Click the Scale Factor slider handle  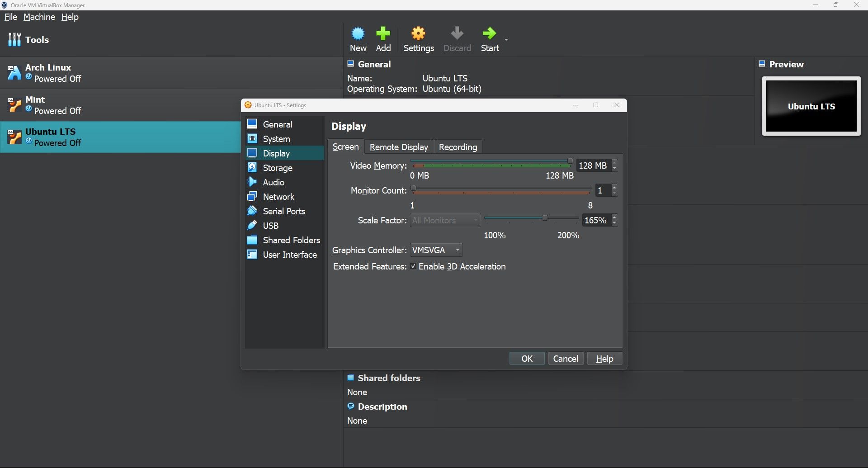(545, 218)
